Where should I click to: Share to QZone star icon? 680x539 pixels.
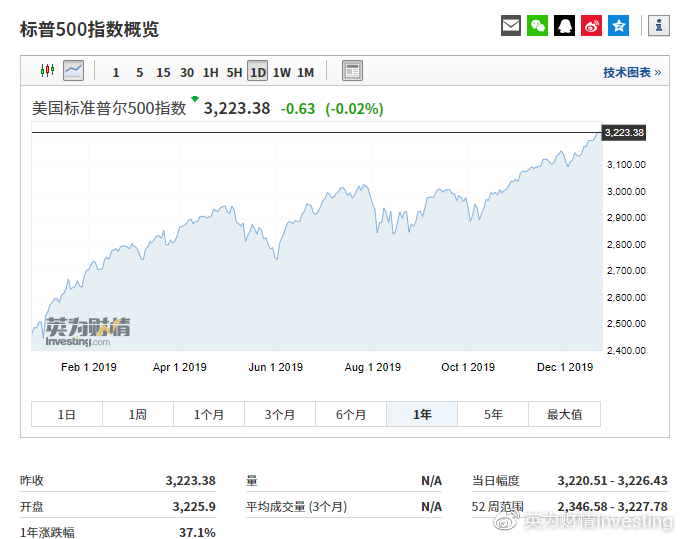pyautogui.click(x=618, y=26)
